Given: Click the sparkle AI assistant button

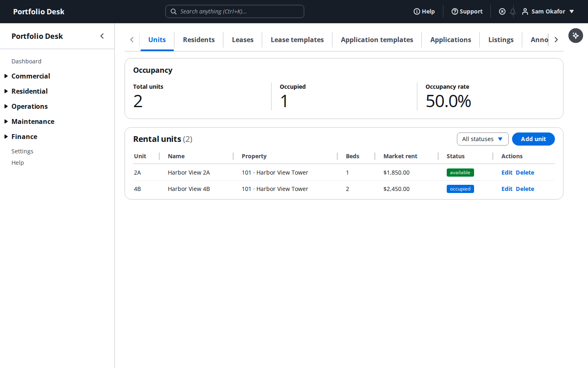Looking at the screenshot, I should (575, 36).
